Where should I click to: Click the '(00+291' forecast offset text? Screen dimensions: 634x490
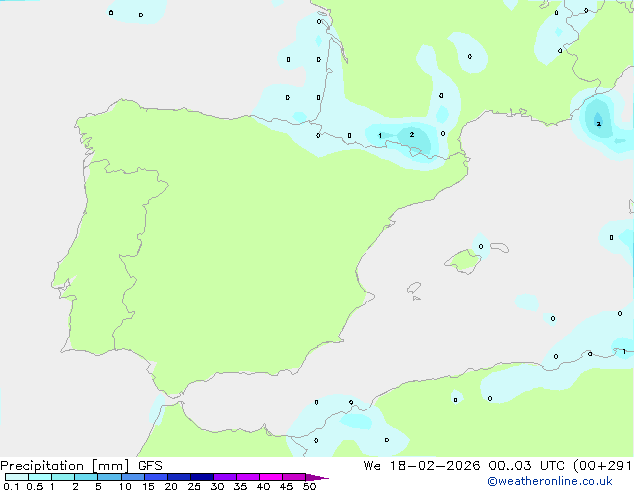point(602,466)
